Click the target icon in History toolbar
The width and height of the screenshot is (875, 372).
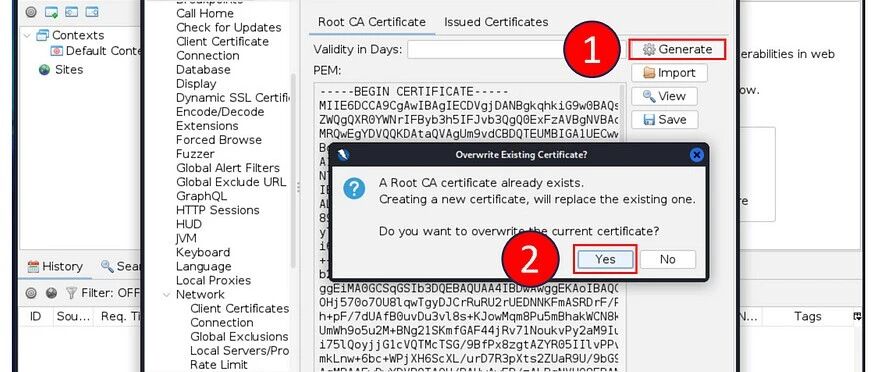[31, 293]
